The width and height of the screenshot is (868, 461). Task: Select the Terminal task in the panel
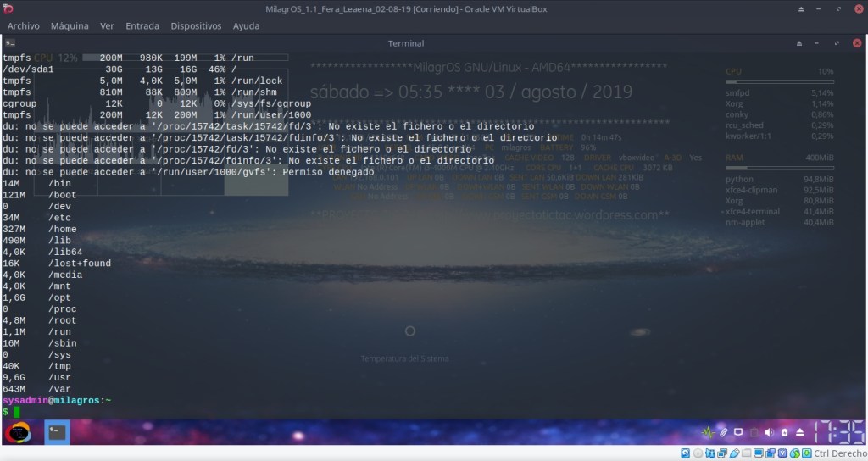[x=57, y=432]
